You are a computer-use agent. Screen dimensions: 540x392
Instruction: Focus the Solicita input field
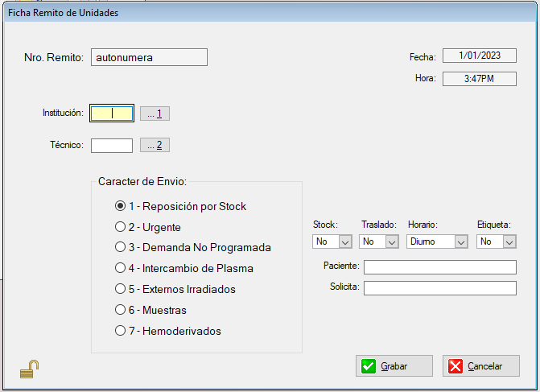tap(439, 288)
